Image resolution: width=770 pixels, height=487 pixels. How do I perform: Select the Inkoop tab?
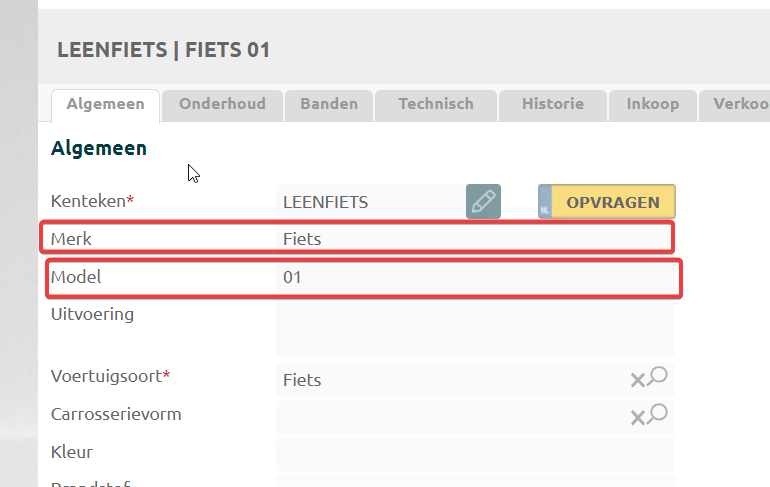pos(652,104)
